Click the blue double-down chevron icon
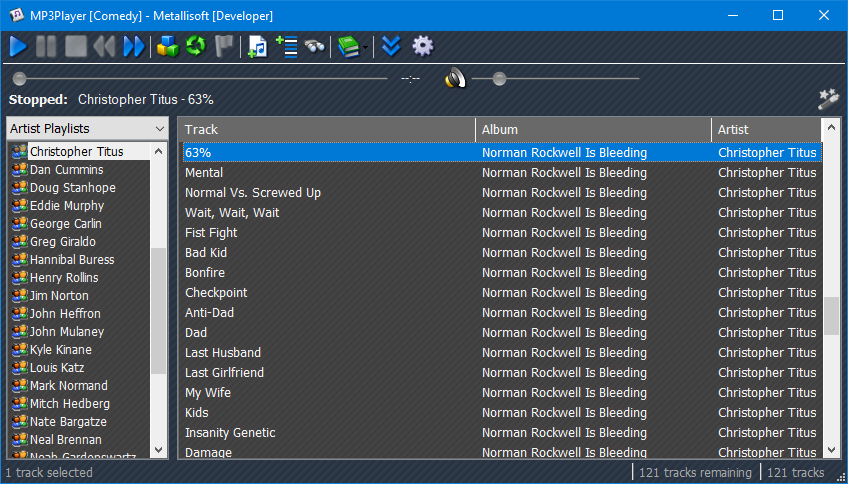 (392, 46)
